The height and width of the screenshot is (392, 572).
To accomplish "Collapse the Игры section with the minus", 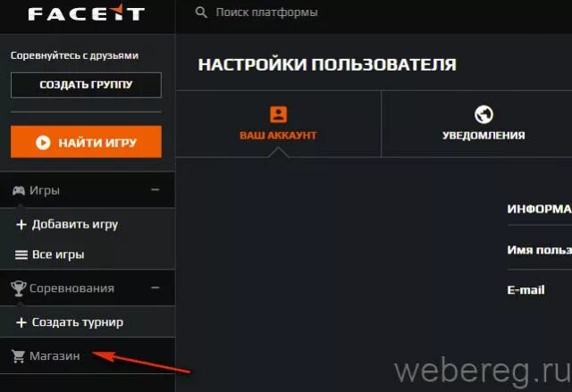I will [x=155, y=190].
